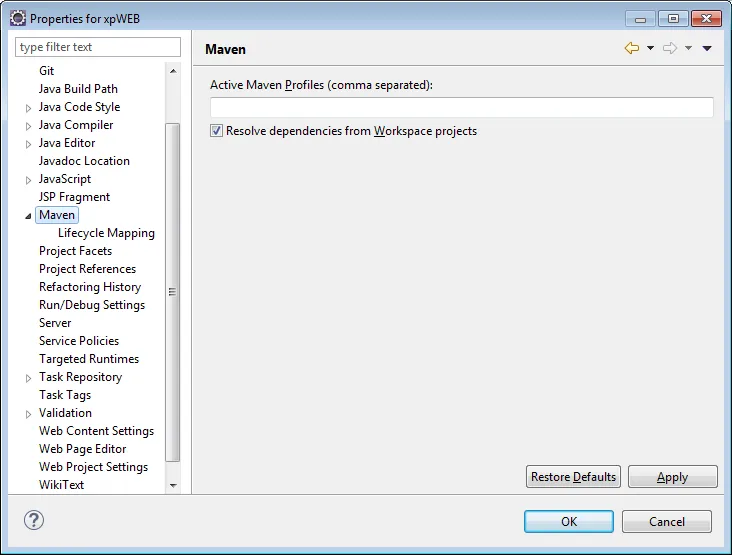Expand the Java Code Style node
Image resolution: width=732 pixels, height=555 pixels.
click(28, 108)
